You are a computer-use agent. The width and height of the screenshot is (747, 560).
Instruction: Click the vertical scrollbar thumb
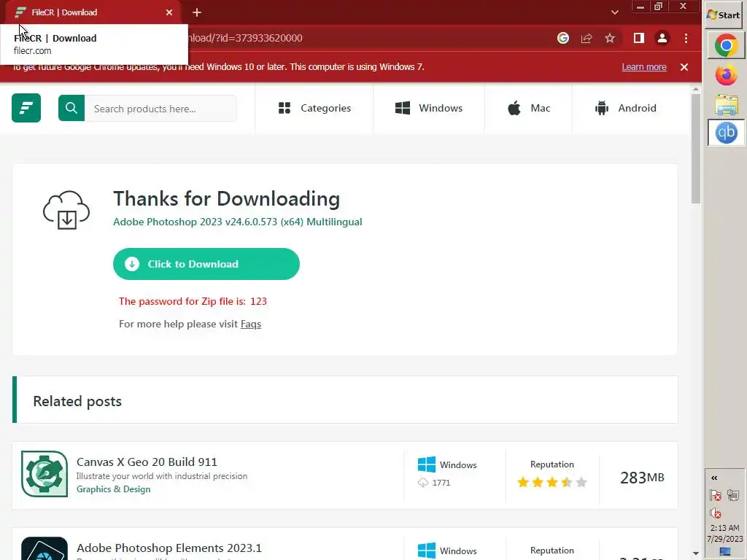coord(696,149)
